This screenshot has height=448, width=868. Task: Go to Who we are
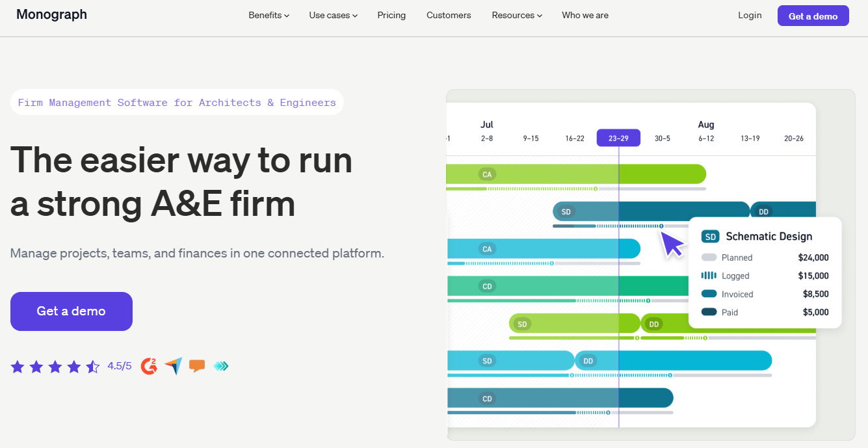click(585, 15)
